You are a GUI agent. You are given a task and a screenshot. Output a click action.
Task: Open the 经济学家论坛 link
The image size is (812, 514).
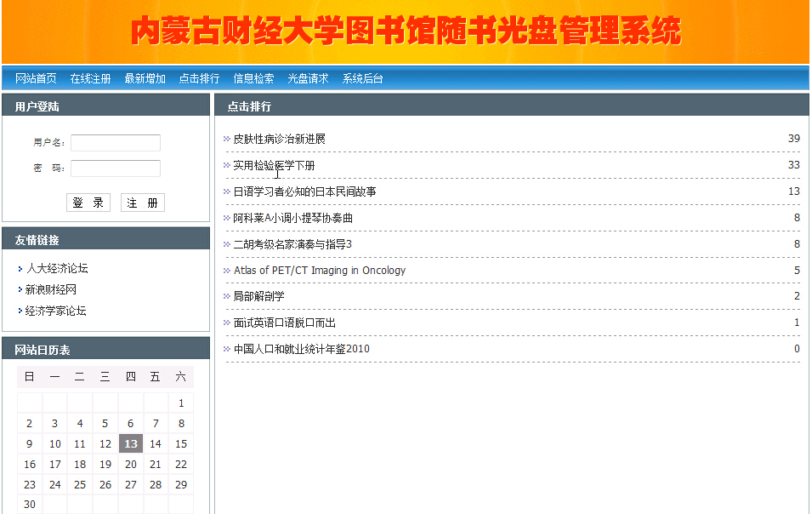[x=56, y=311]
